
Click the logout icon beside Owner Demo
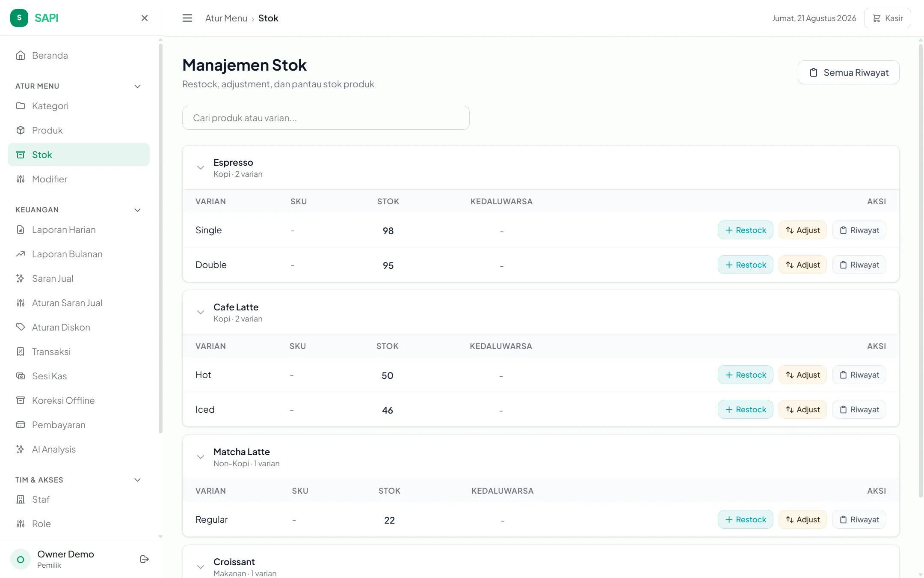(145, 559)
